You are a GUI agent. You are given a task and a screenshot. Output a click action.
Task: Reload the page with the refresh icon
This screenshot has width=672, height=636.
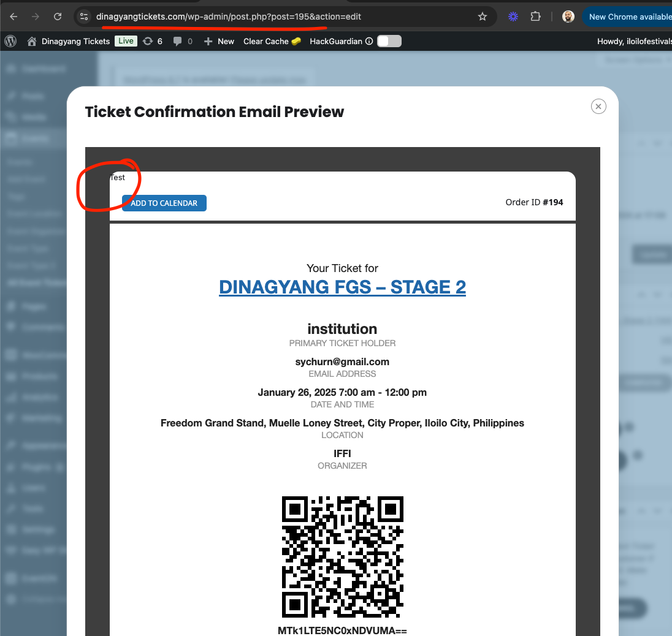tap(58, 17)
